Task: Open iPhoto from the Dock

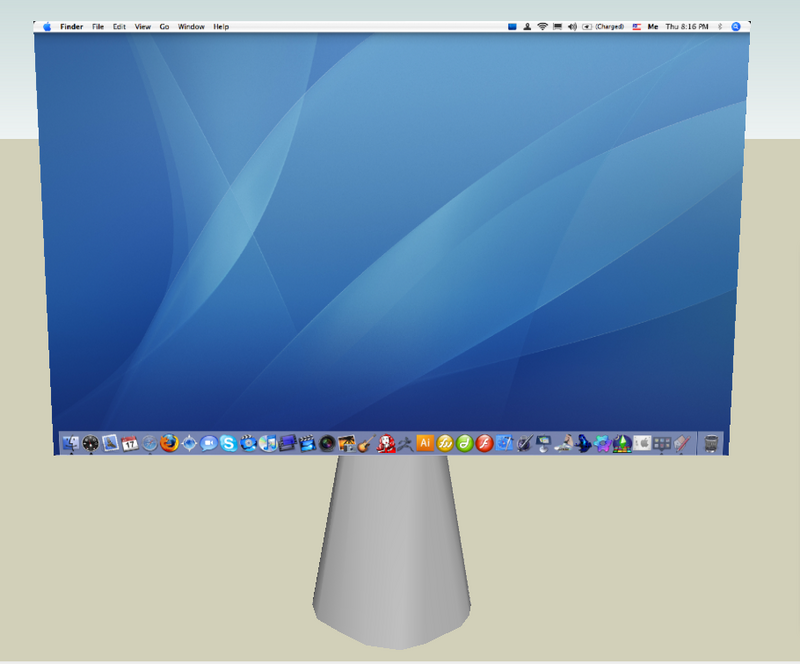Action: tap(347, 443)
